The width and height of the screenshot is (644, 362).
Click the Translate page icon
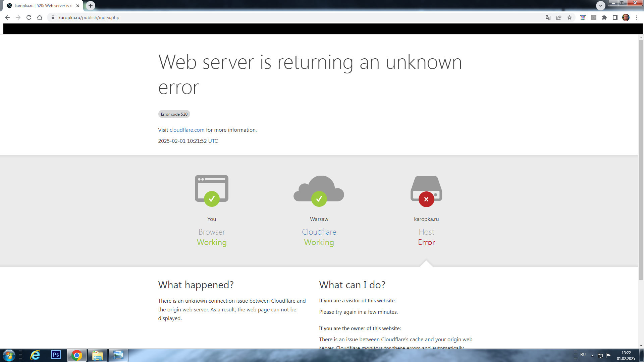click(548, 17)
